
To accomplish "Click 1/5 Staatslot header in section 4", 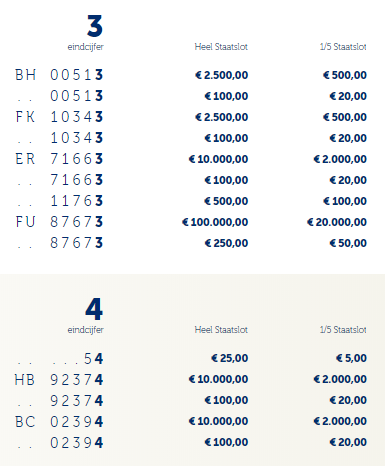I will (x=343, y=330).
